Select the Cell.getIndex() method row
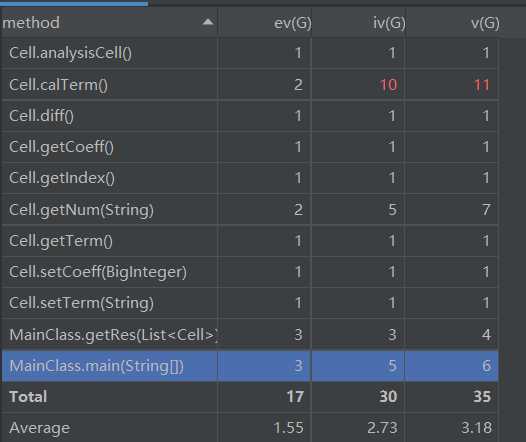Image resolution: width=526 pixels, height=442 pixels. point(250,177)
